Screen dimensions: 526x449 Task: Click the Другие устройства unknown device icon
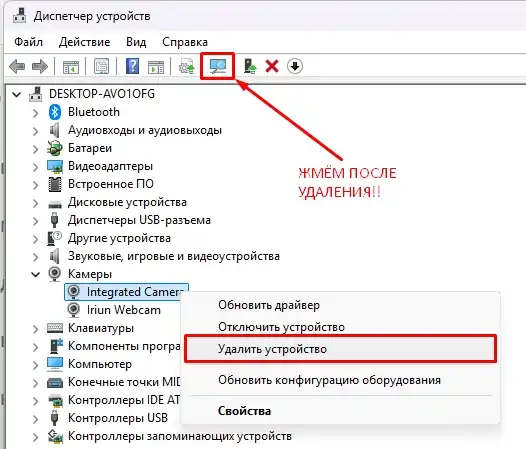click(x=55, y=238)
